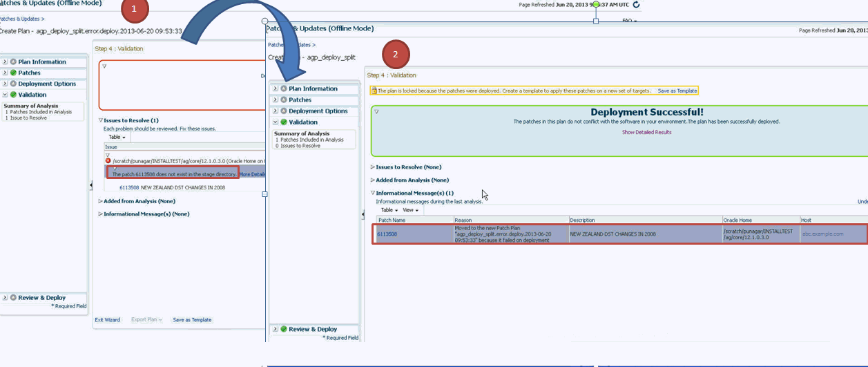The image size is (868, 367).
Task: Click the panel splitter arrow in agp_deploy_split window
Action: tap(363, 215)
